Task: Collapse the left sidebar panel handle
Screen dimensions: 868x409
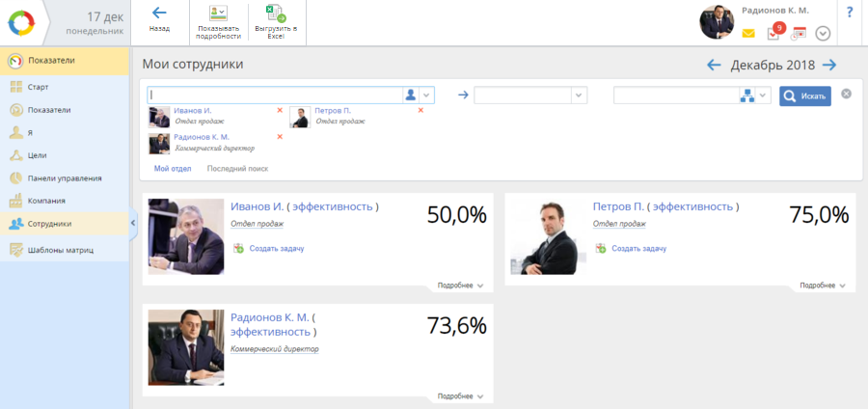Action: (x=133, y=223)
